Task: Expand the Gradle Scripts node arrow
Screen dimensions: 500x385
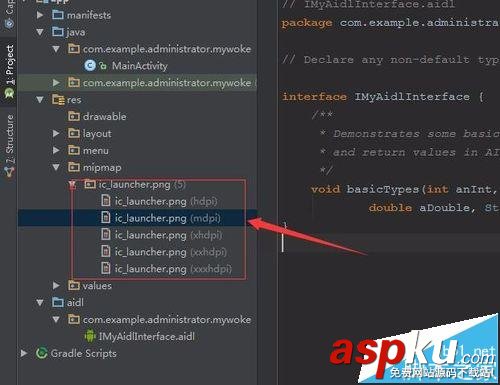Action: [x=24, y=353]
